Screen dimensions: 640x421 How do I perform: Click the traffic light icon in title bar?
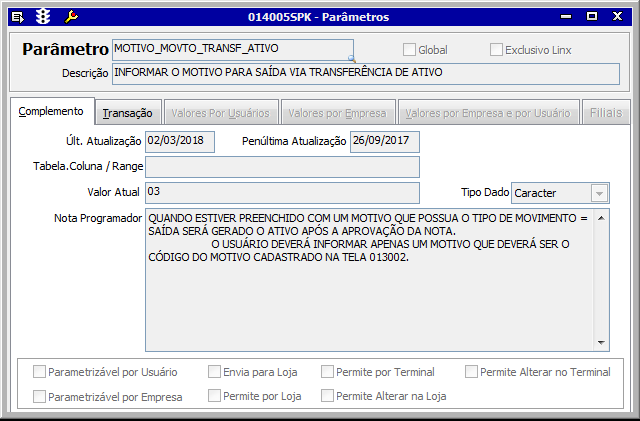43,17
